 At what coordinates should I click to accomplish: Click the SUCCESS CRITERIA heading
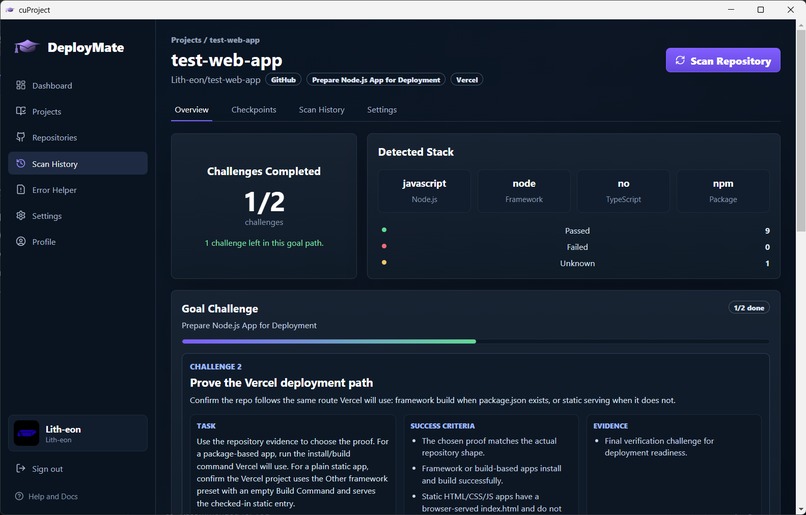(442, 426)
